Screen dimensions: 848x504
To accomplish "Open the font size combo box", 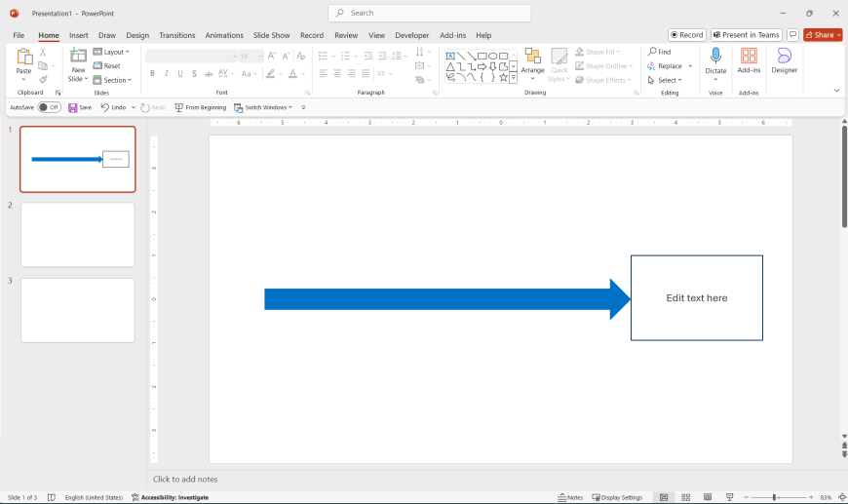I will coord(251,56).
